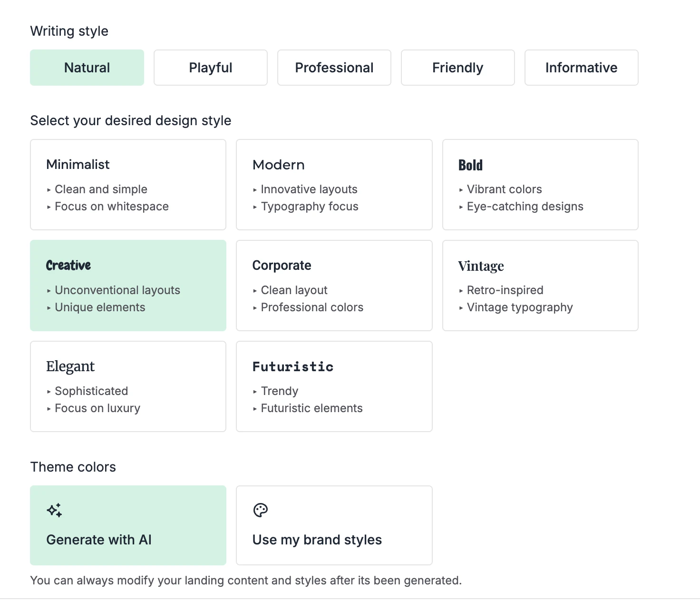Choose the Modern design style

click(x=334, y=185)
